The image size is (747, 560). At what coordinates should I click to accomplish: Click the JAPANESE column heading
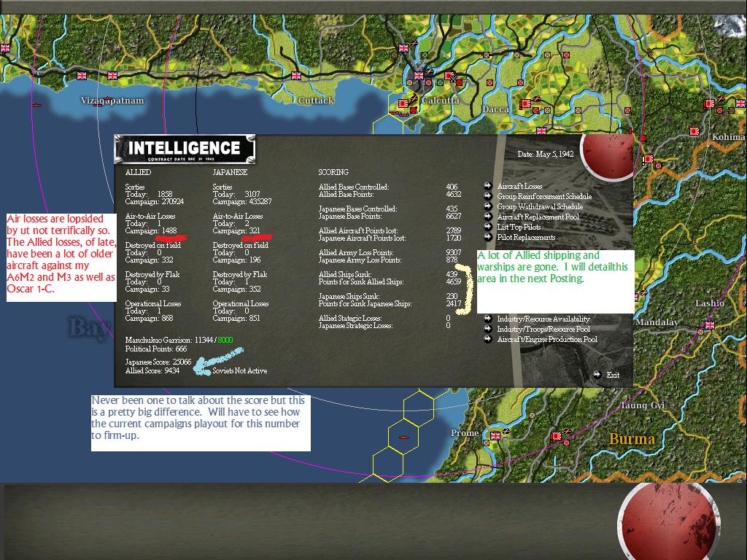(x=230, y=172)
